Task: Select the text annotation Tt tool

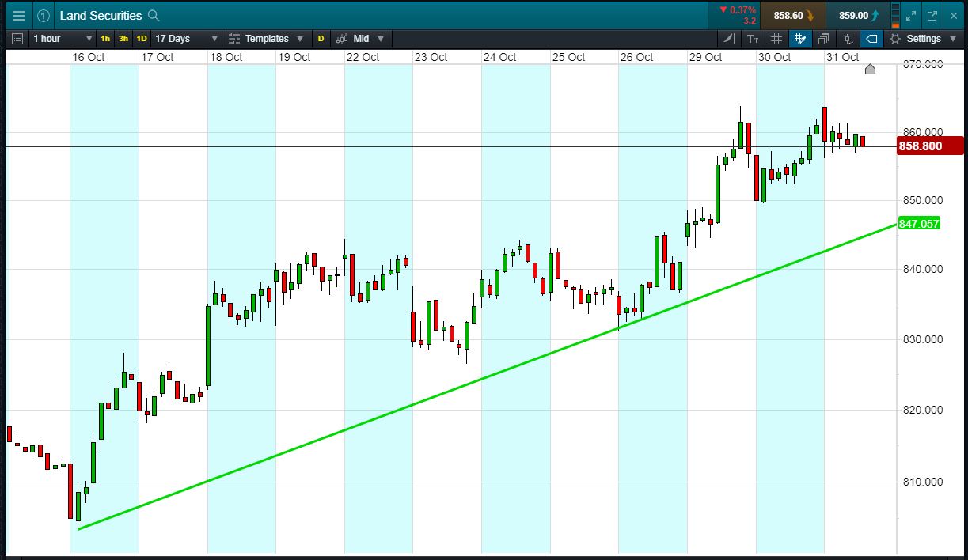Action: 753,38
